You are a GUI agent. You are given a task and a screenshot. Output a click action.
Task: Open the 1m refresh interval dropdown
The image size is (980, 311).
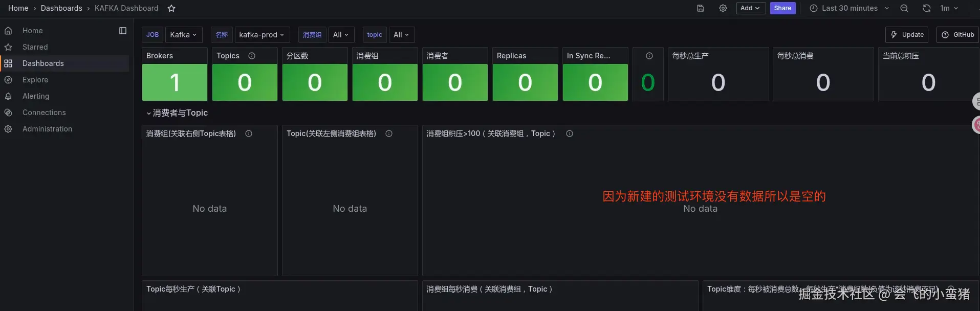pyautogui.click(x=949, y=8)
